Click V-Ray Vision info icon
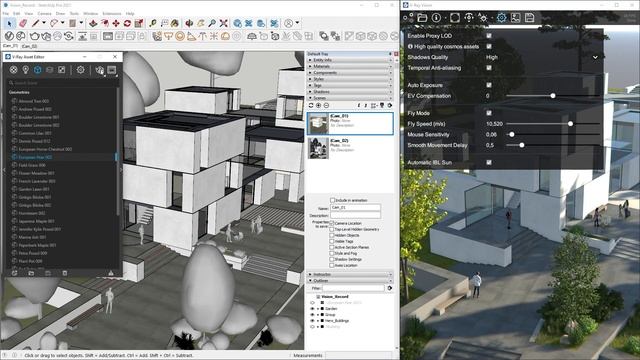640x360 pixels. [436, 18]
